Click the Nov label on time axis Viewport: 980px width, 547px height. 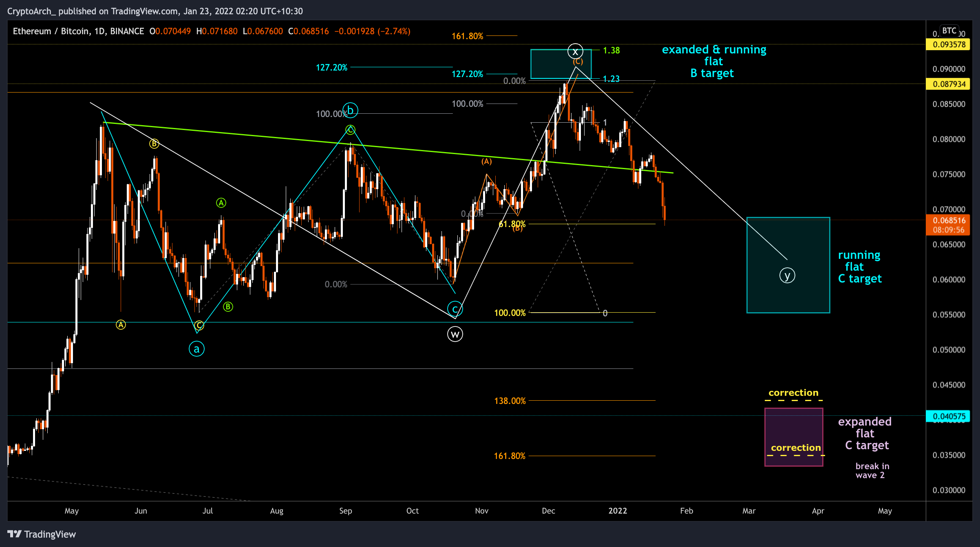pyautogui.click(x=481, y=511)
